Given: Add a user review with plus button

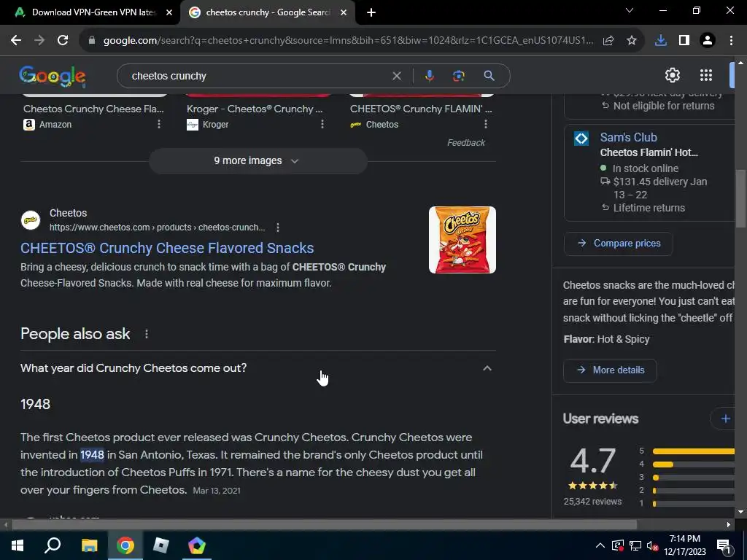Looking at the screenshot, I should coord(725,419).
